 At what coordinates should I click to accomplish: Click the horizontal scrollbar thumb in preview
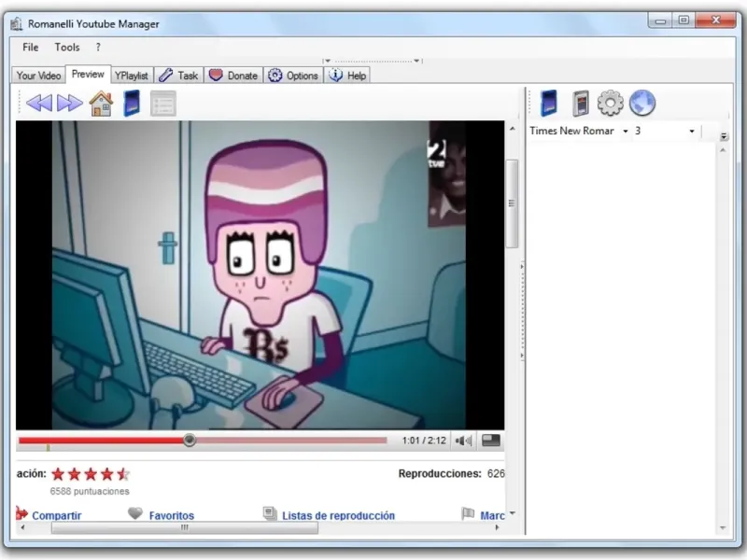point(184,527)
